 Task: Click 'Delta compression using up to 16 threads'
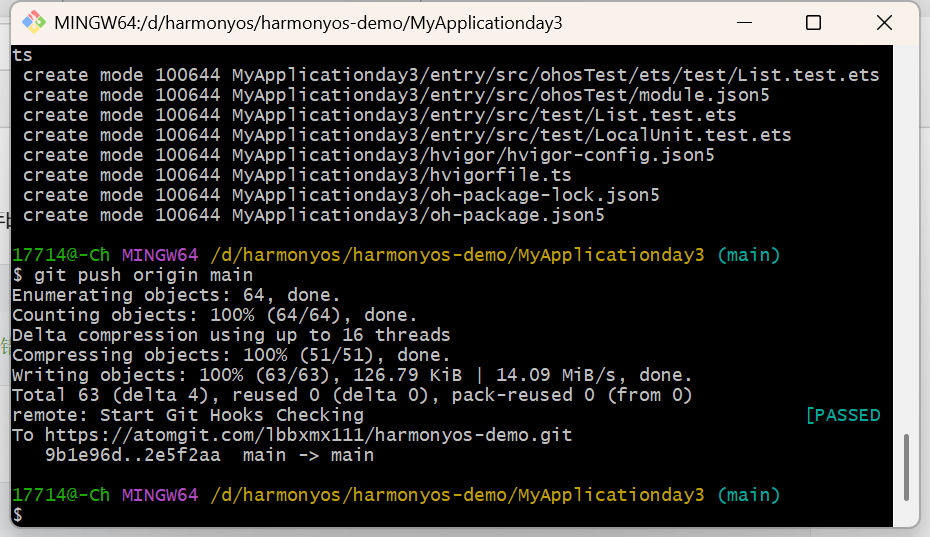(231, 335)
